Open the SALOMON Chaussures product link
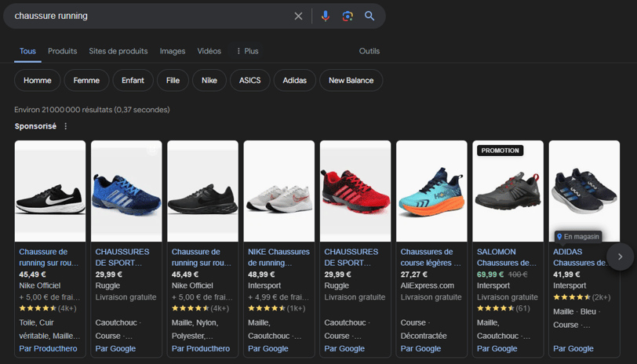 coord(506,257)
